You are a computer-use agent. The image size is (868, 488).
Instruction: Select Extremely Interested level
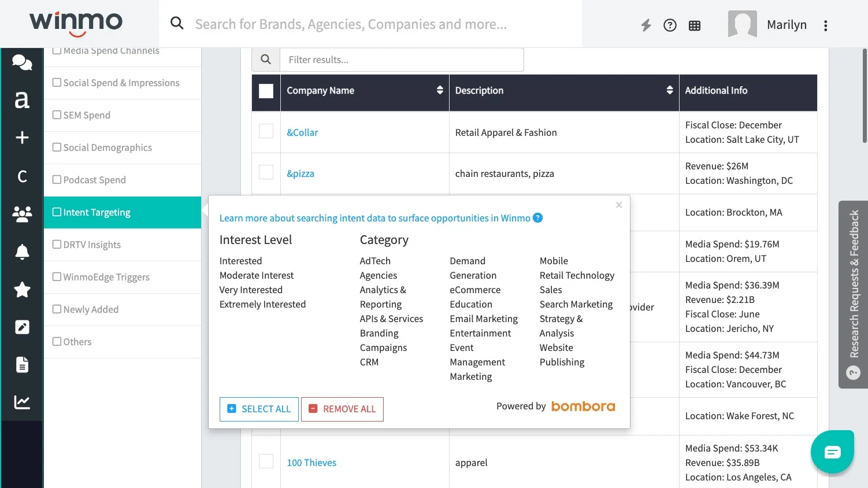point(262,304)
